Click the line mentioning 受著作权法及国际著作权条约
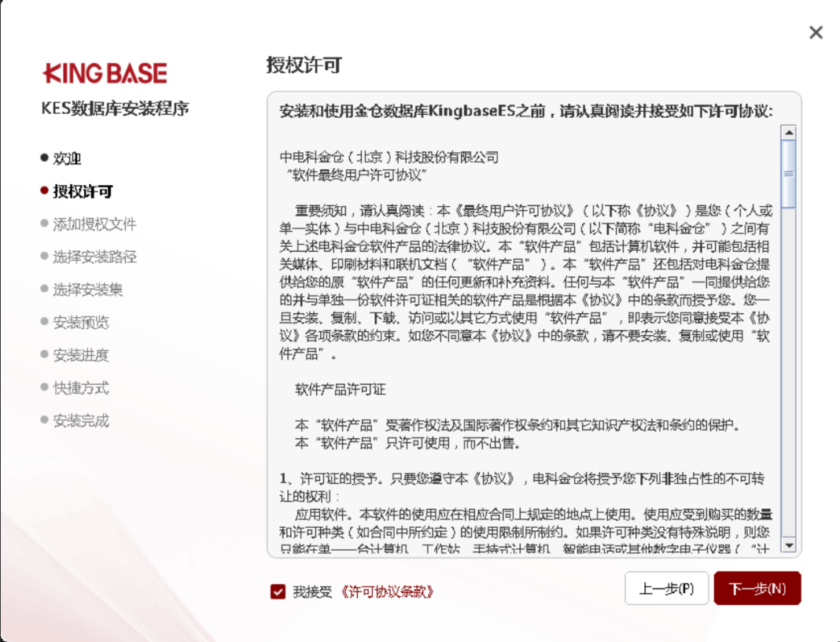The image size is (840, 642). [x=518, y=425]
